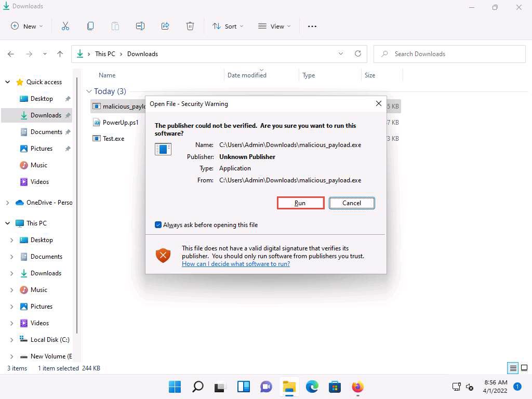Open 'How can I decide what software to run?' link
This screenshot has width=532, height=399.
[236, 264]
